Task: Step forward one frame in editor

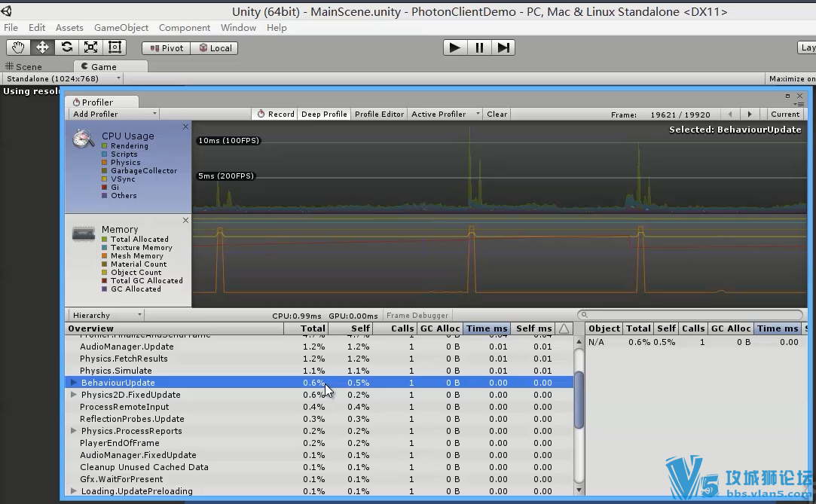Action: (x=503, y=47)
